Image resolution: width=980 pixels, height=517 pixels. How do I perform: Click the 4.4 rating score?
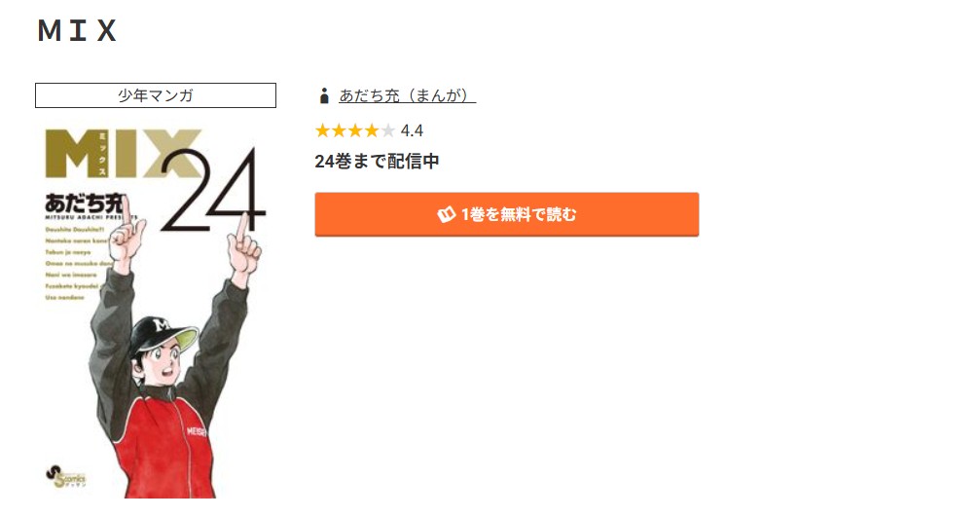[x=412, y=130]
